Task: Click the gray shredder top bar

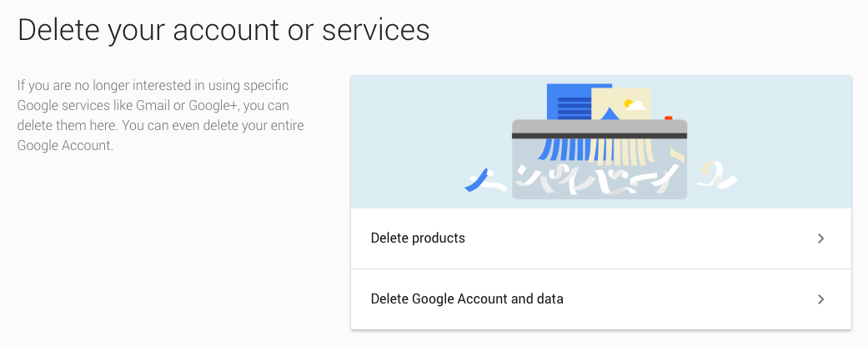Action: pos(599,126)
